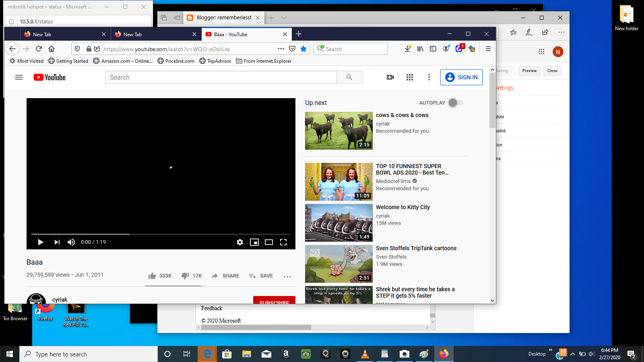Open From Internet Explorer bookmarks folder
644x362 pixels.
[x=264, y=61]
